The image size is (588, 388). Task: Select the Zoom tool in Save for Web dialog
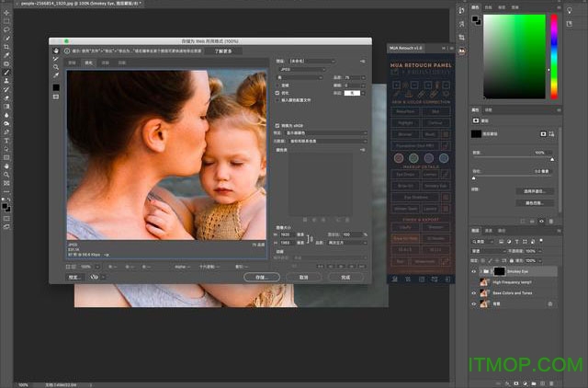point(56,67)
